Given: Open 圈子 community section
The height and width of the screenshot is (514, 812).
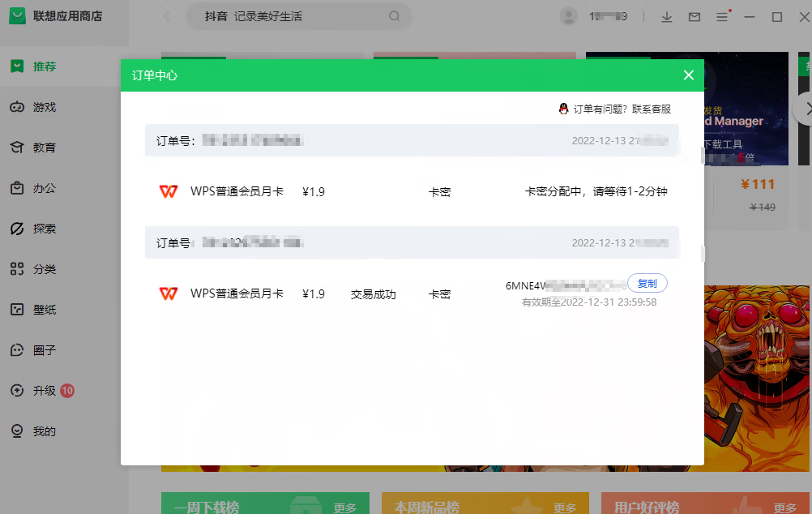Looking at the screenshot, I should pyautogui.click(x=45, y=350).
